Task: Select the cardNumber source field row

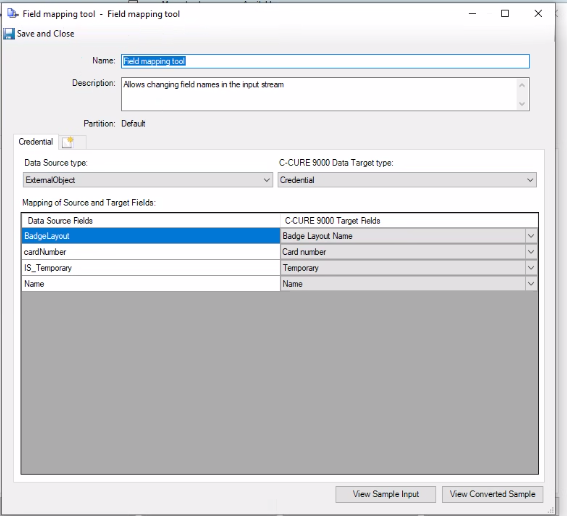Action: 151,252
